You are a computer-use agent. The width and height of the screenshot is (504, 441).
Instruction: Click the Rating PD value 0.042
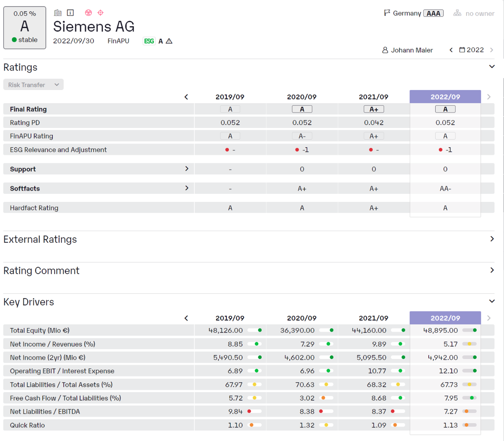point(374,123)
